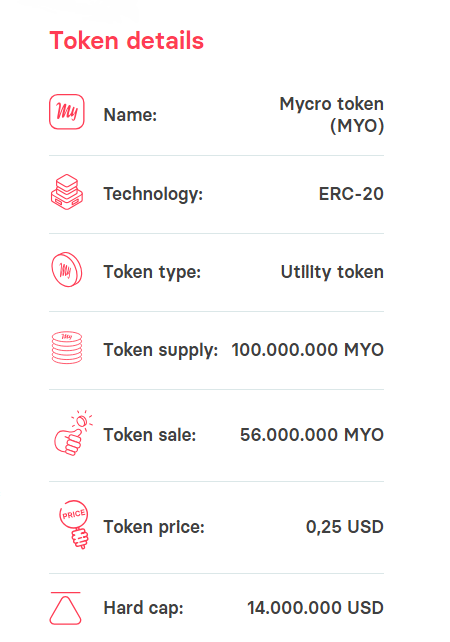This screenshot has height=642, width=450.
Task: Click the Token supply: label
Action: coord(161,350)
